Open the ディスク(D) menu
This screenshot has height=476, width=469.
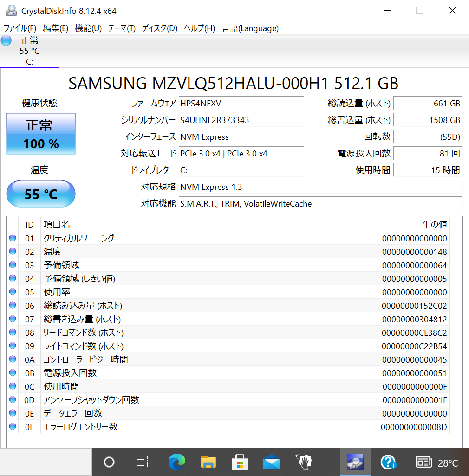coord(160,28)
